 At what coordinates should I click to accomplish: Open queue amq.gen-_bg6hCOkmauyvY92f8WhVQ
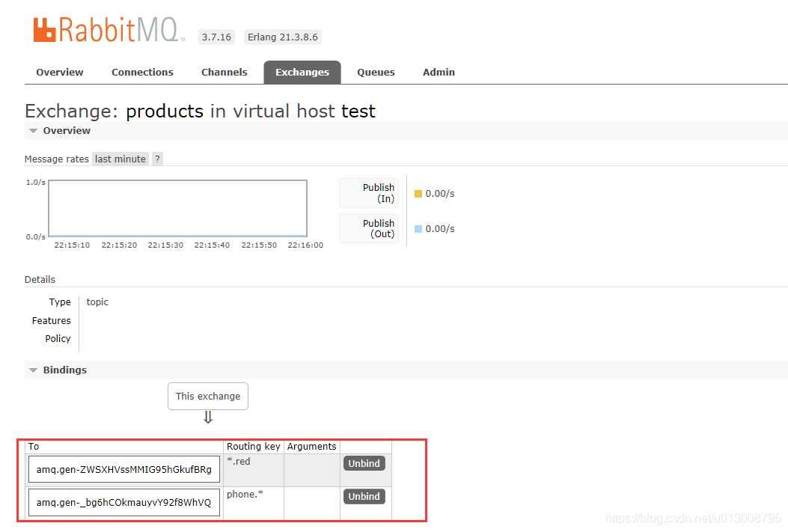[124, 502]
